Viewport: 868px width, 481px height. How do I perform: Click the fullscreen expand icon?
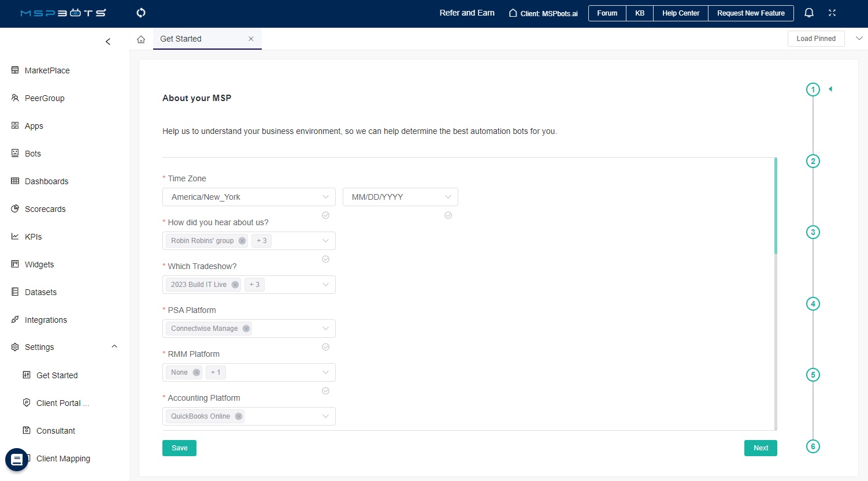[x=832, y=13]
